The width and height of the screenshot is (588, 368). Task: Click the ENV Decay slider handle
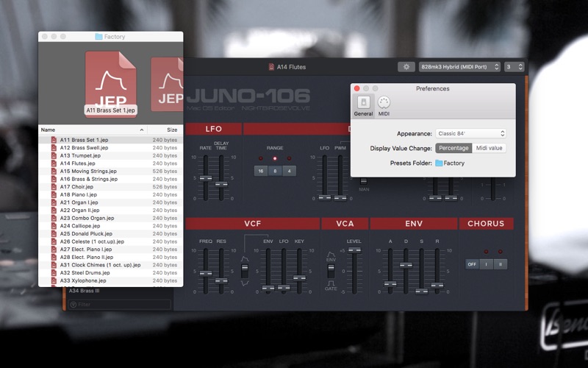tap(406, 265)
